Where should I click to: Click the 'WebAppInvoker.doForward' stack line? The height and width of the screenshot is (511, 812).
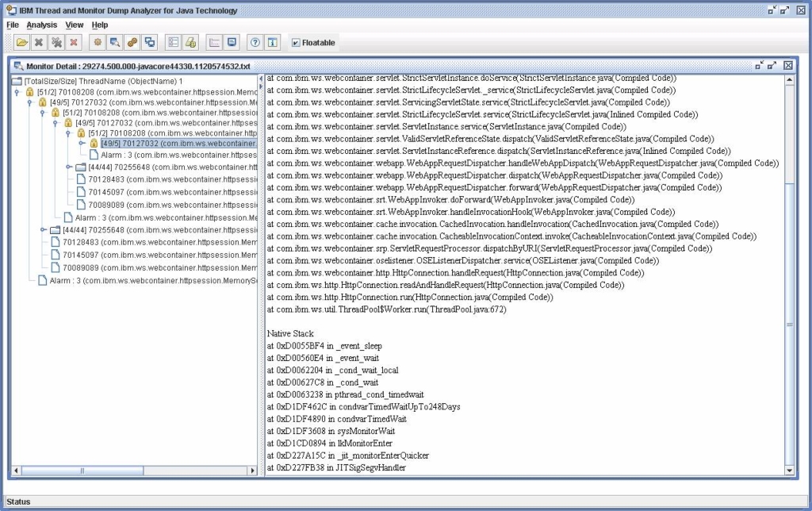450,199
